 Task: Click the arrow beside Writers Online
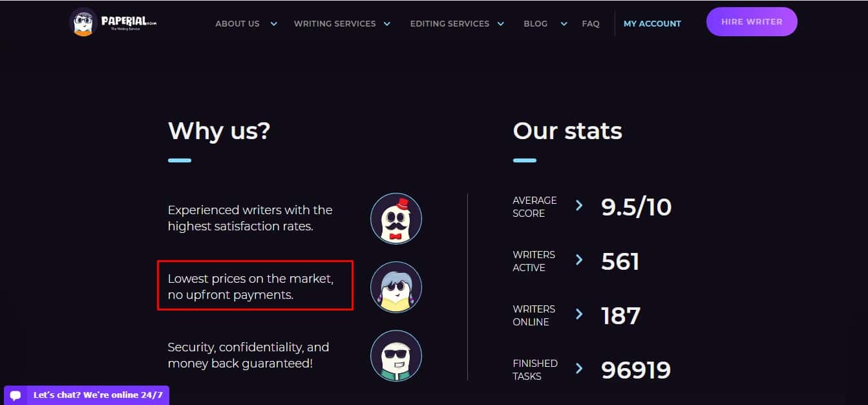pyautogui.click(x=579, y=314)
